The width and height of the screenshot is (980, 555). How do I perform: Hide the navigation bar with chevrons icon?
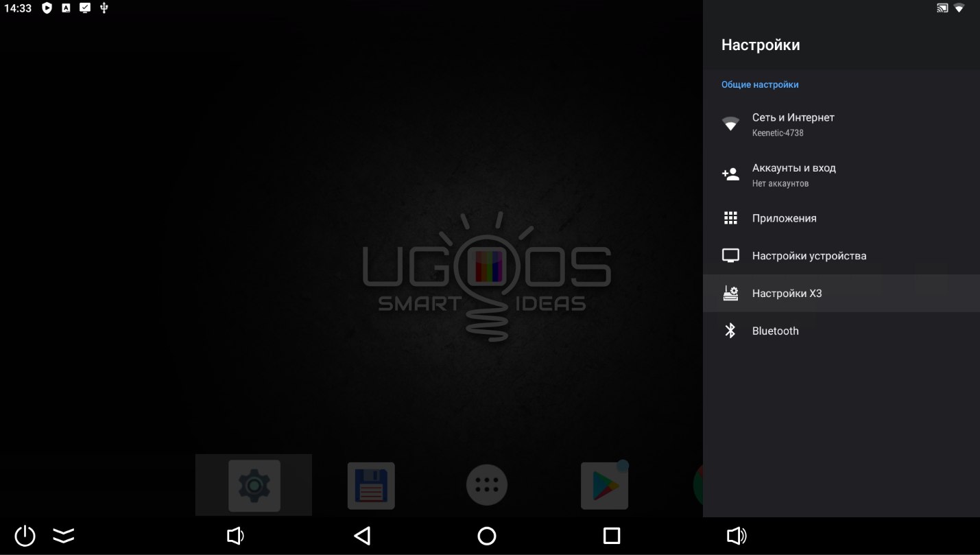(x=64, y=536)
